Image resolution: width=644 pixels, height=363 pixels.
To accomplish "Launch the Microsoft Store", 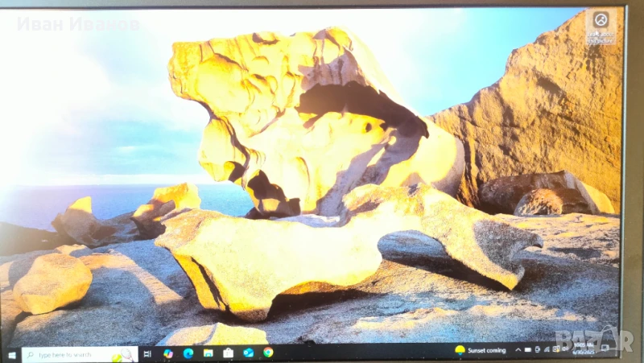I will 229,353.
